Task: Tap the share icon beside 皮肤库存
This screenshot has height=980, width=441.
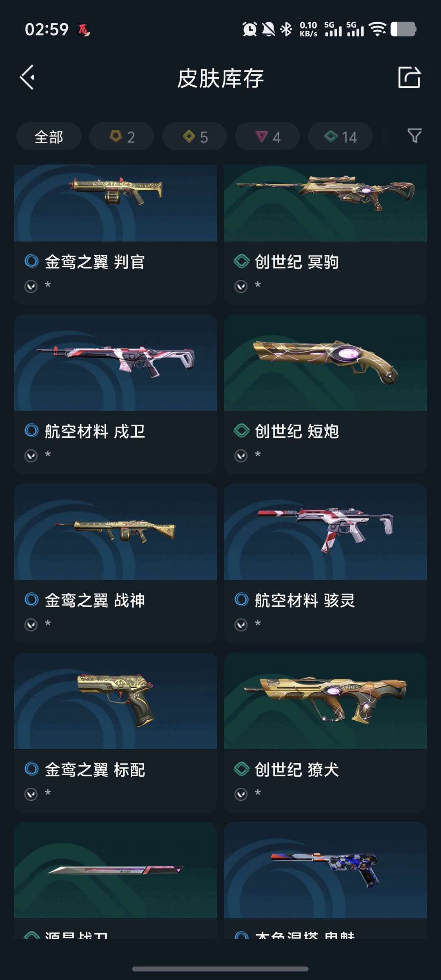Action: click(x=409, y=77)
